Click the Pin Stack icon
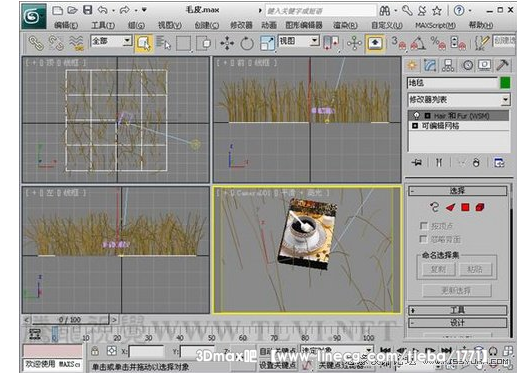Image resolution: width=517 pixels, height=373 pixels. point(417,163)
